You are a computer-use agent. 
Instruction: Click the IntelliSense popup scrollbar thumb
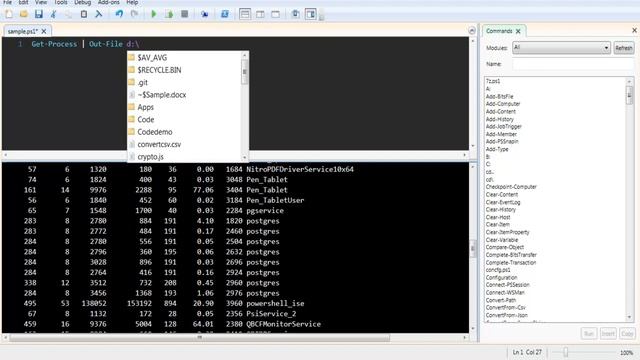tap(244, 72)
